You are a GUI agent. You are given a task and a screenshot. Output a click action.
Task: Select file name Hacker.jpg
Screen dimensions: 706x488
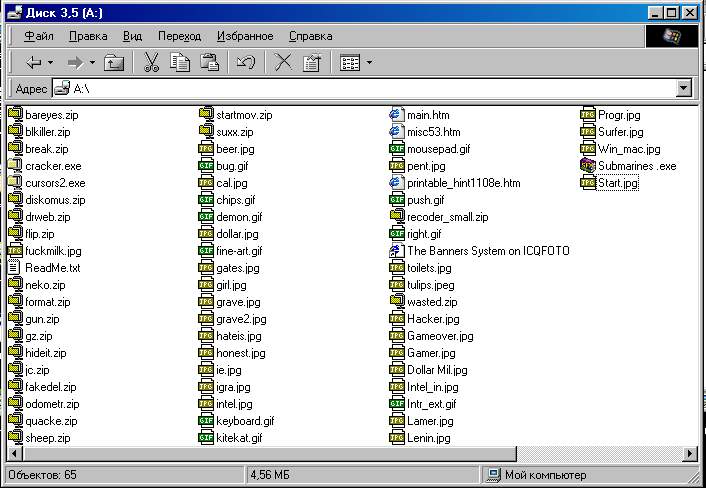click(433, 319)
